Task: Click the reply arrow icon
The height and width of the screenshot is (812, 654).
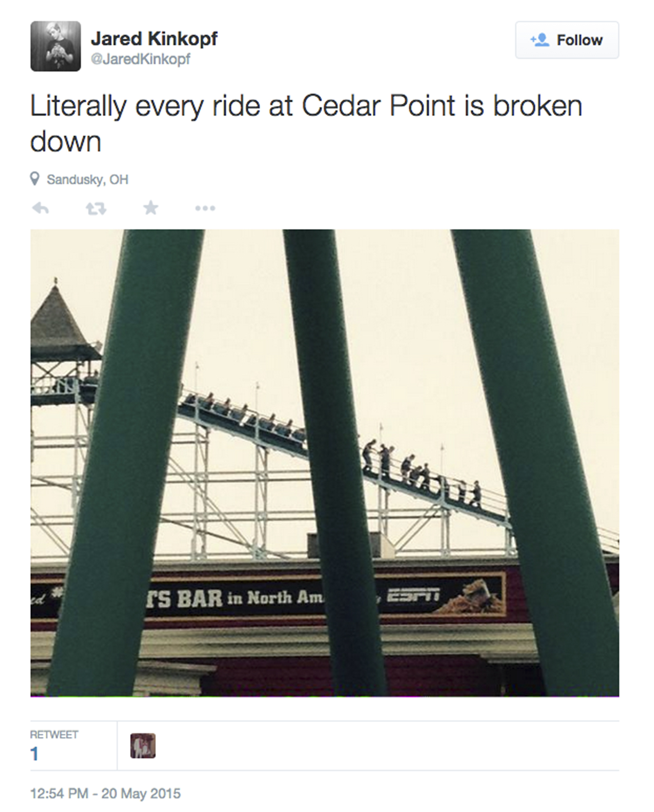Action: [40, 209]
